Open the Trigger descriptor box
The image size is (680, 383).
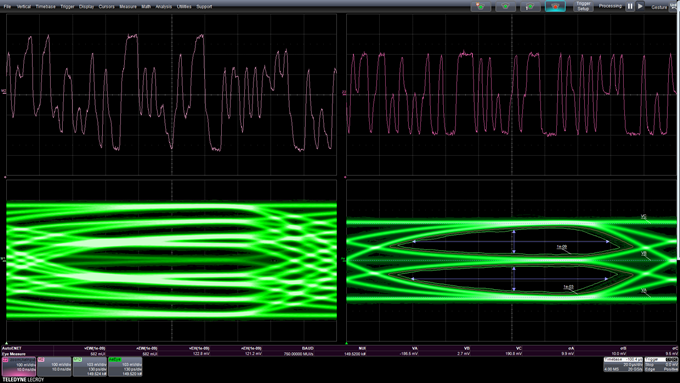tap(661, 364)
